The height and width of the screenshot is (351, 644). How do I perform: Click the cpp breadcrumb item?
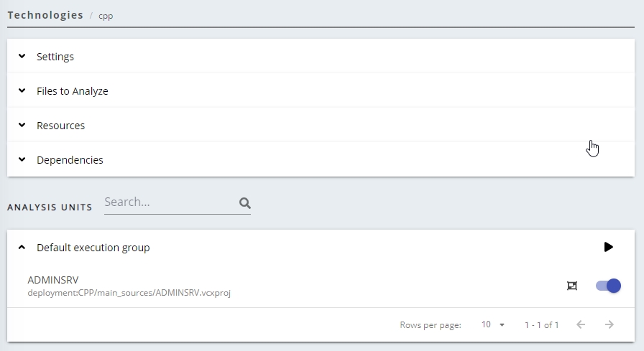point(106,16)
